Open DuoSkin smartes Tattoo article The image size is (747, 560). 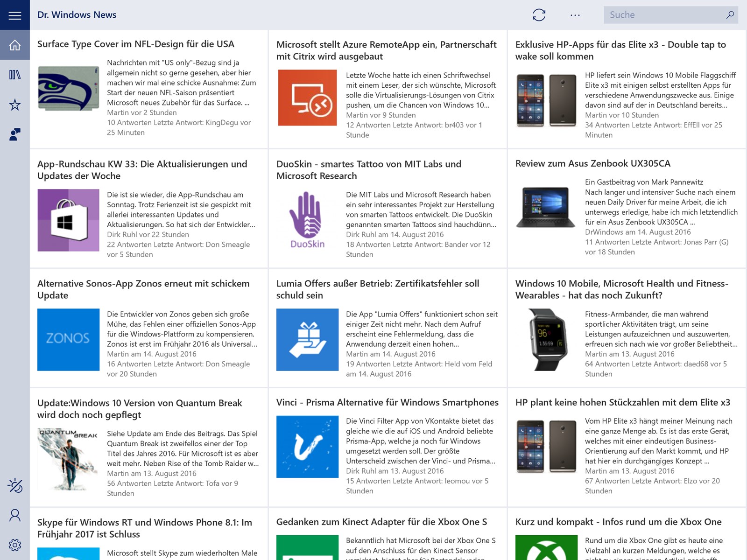pos(369,170)
